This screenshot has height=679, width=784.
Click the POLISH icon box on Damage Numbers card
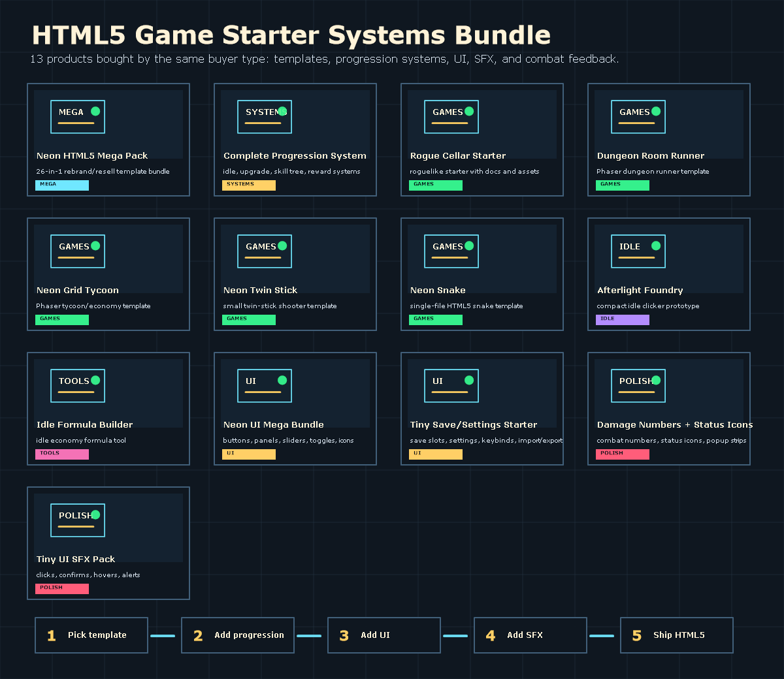click(x=638, y=386)
